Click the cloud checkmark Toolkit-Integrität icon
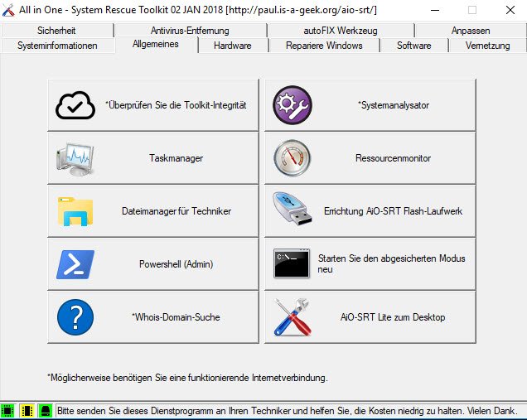 click(75, 105)
